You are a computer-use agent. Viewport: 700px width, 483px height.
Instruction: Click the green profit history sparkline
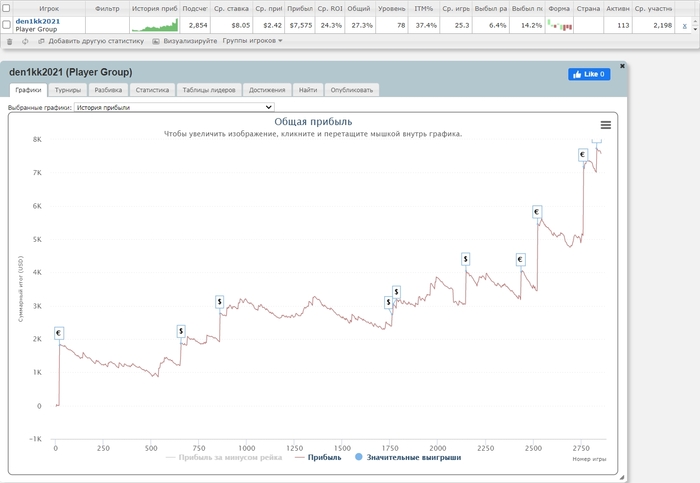[x=155, y=25]
